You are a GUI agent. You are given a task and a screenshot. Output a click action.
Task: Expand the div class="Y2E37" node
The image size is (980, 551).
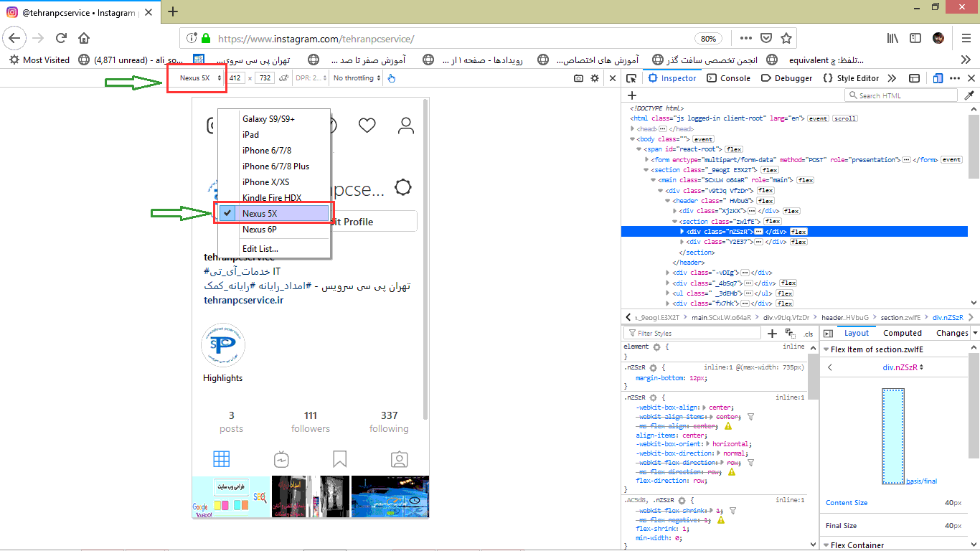(682, 242)
